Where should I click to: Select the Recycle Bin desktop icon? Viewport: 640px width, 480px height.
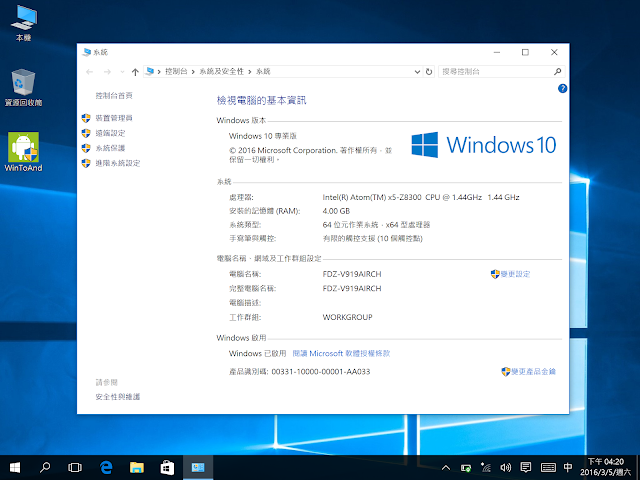point(23,87)
